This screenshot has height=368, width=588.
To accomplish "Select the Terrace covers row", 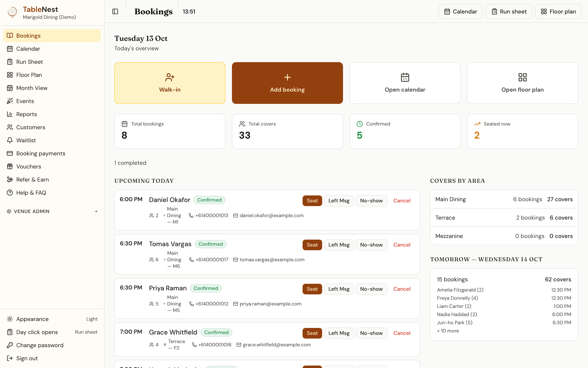I will (x=504, y=218).
